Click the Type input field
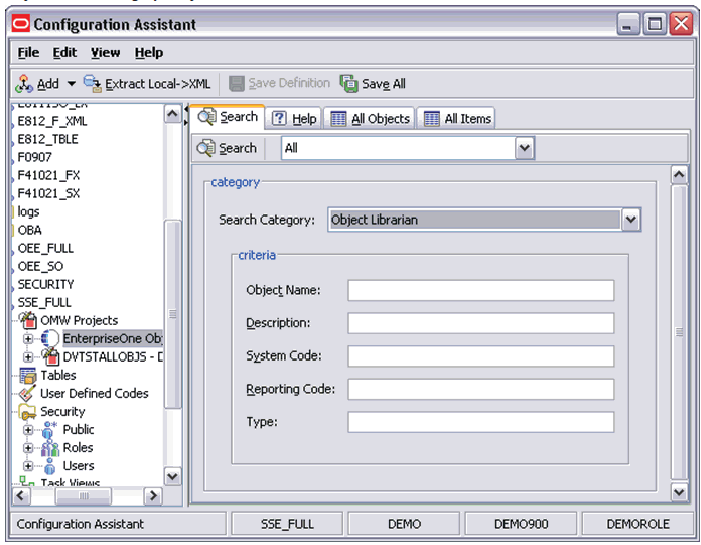This screenshot has width=701, height=545. 481,422
